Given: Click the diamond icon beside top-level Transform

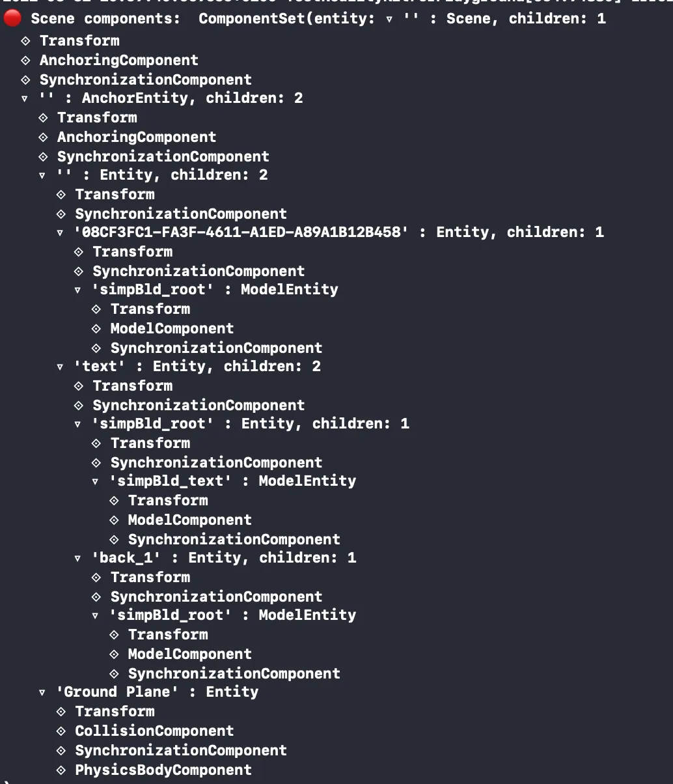Looking at the screenshot, I should coord(26,40).
